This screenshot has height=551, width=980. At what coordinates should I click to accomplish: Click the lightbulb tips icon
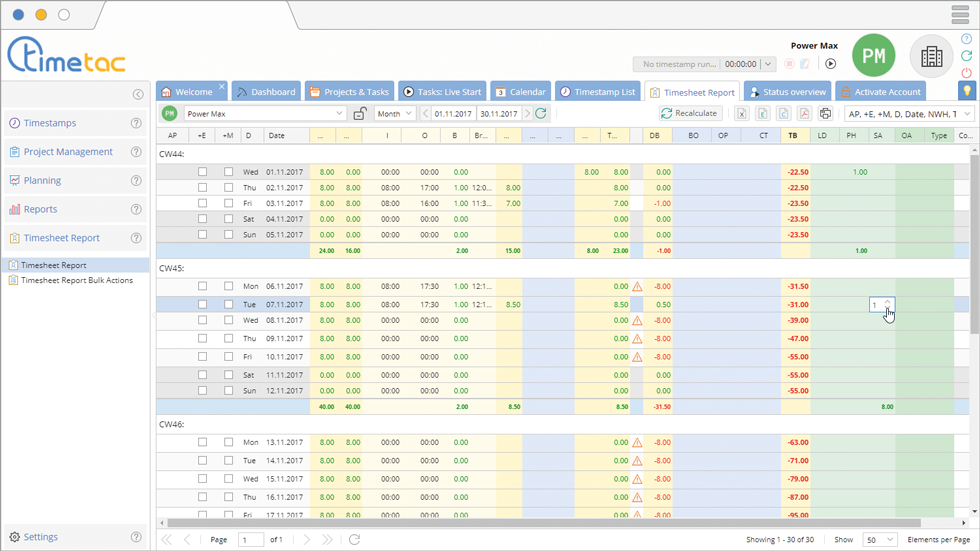pyautogui.click(x=966, y=91)
